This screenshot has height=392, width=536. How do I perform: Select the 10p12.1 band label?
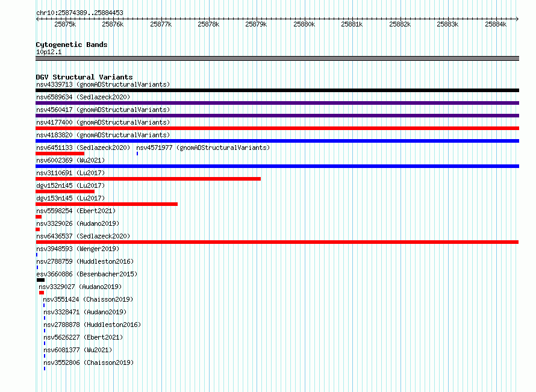pyautogui.click(x=49, y=52)
